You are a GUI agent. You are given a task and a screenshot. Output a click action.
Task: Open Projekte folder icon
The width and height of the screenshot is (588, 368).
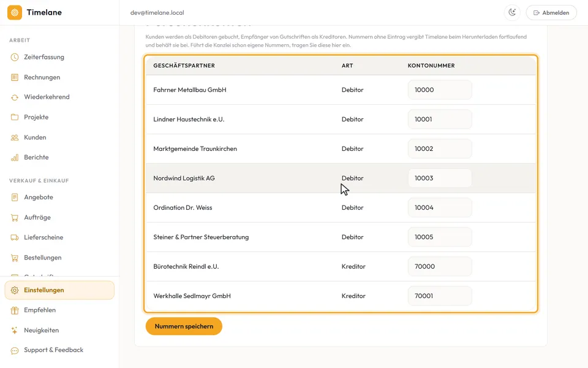tap(15, 117)
